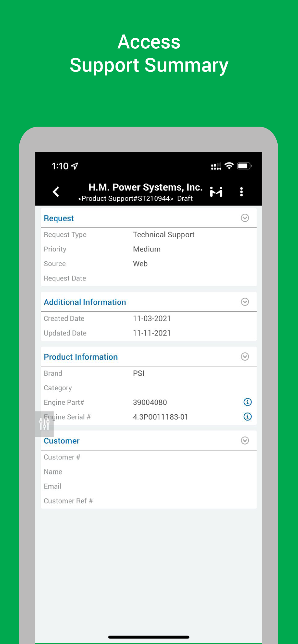Screen dimensions: 298x644
Task: Tap the battery status icon
Action: point(244,166)
